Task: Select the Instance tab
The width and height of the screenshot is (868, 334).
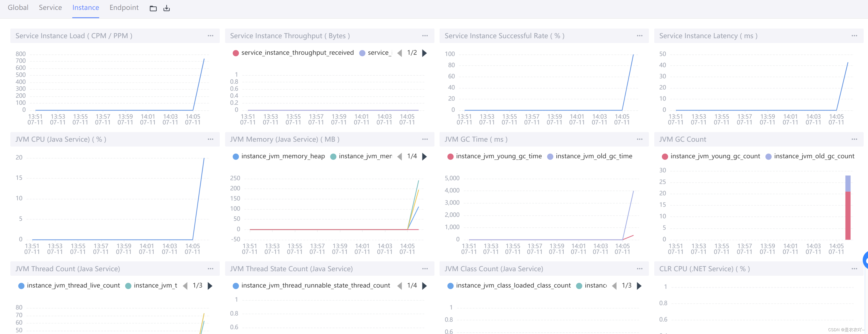Action: coord(86,7)
